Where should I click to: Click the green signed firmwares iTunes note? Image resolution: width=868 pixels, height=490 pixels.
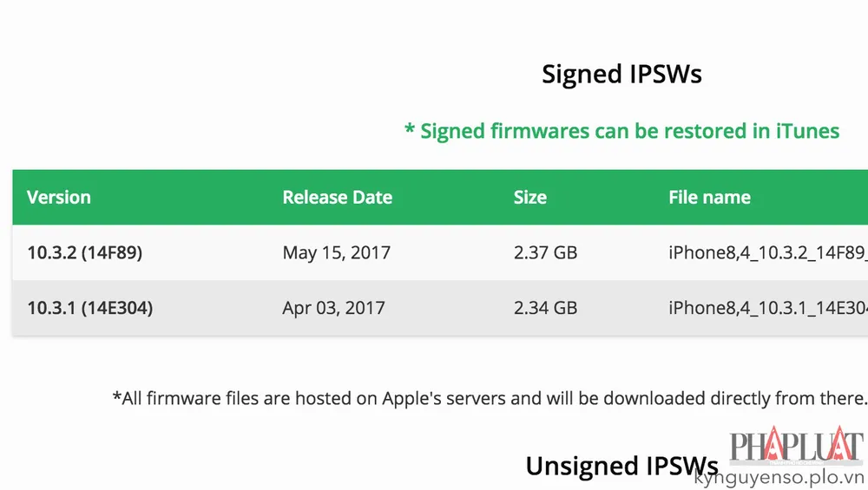click(x=621, y=131)
